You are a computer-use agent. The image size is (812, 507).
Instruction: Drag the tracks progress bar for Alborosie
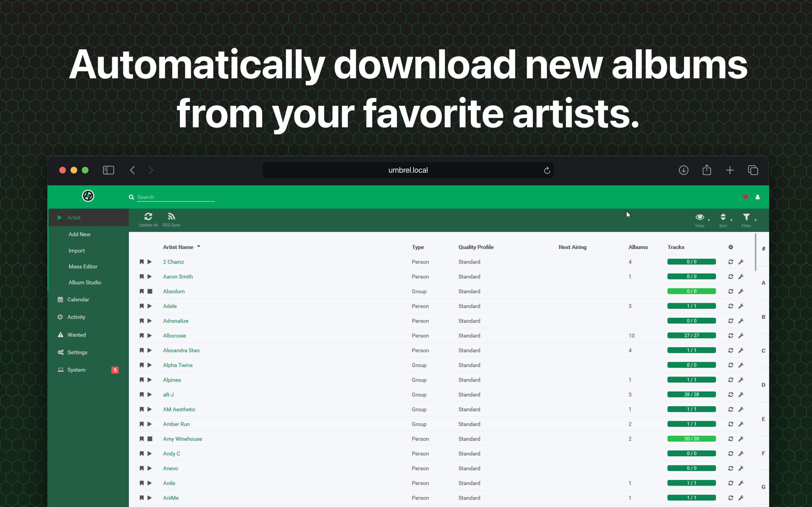click(692, 335)
